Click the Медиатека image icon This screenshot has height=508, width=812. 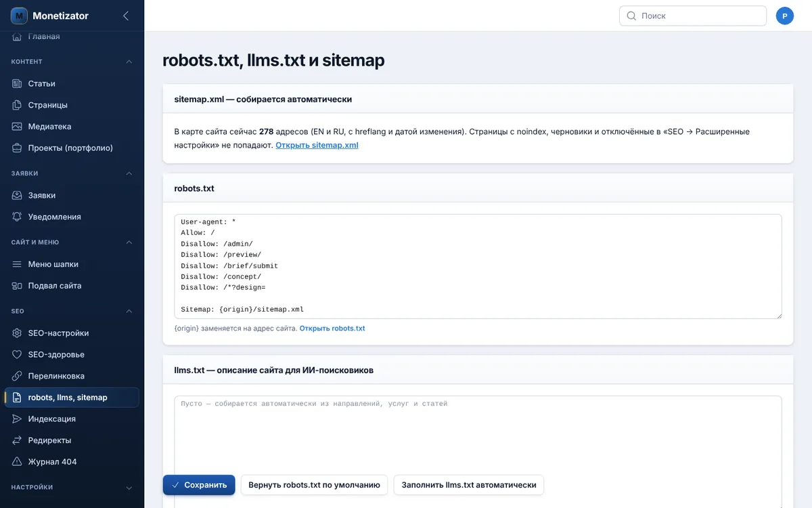tap(17, 127)
